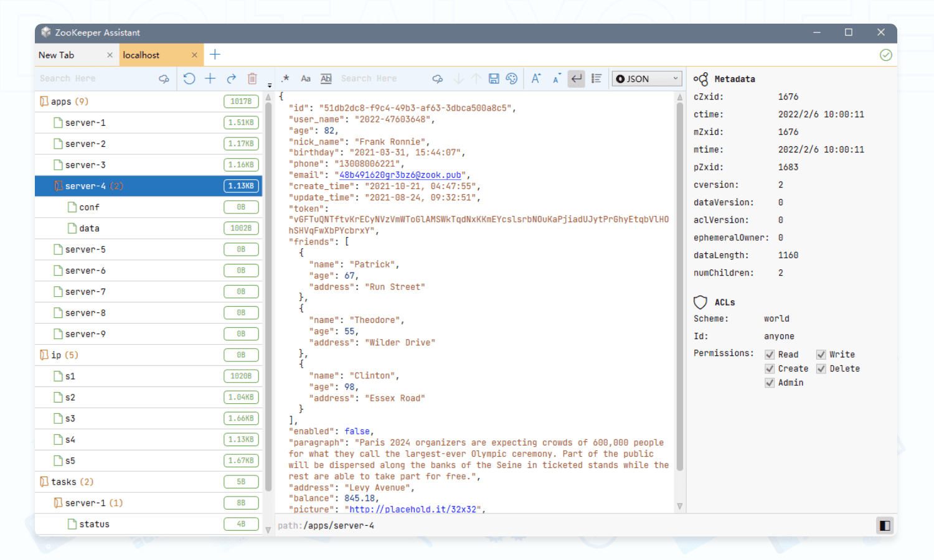This screenshot has width=934, height=560.
Task: Open the zook.pub email link
Action: (x=400, y=175)
